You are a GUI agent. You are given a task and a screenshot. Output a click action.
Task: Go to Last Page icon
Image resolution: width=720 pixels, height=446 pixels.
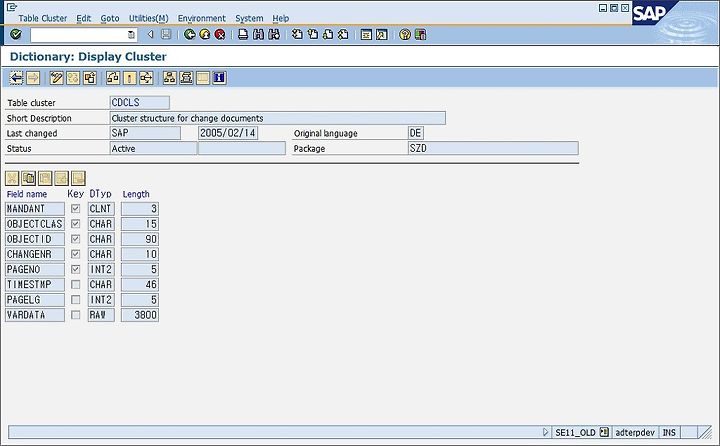343,34
